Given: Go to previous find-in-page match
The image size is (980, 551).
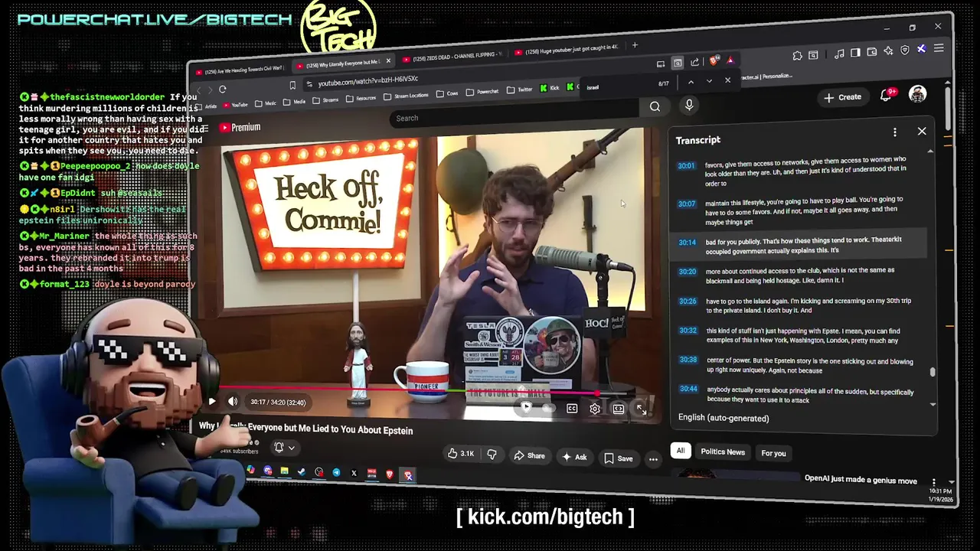Looking at the screenshot, I should coord(691,82).
